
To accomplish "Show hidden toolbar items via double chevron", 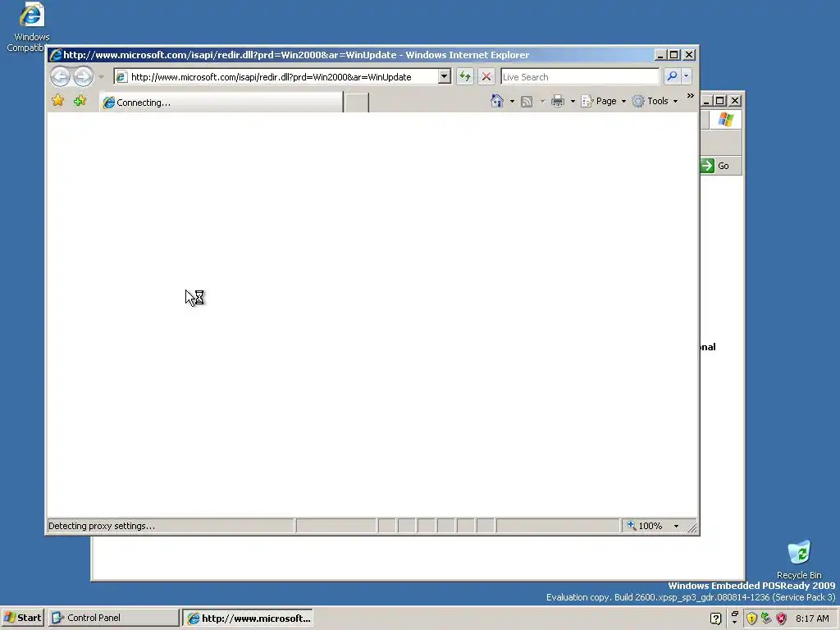I will [x=691, y=96].
